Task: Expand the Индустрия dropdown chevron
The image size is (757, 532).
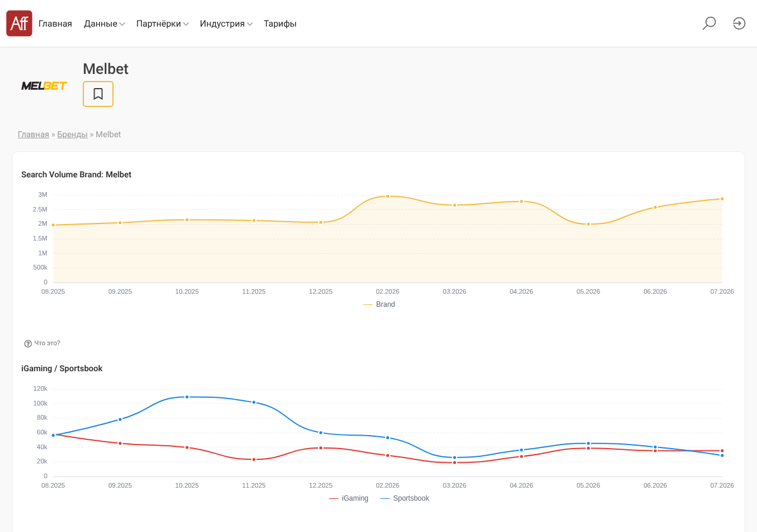Action: click(250, 24)
